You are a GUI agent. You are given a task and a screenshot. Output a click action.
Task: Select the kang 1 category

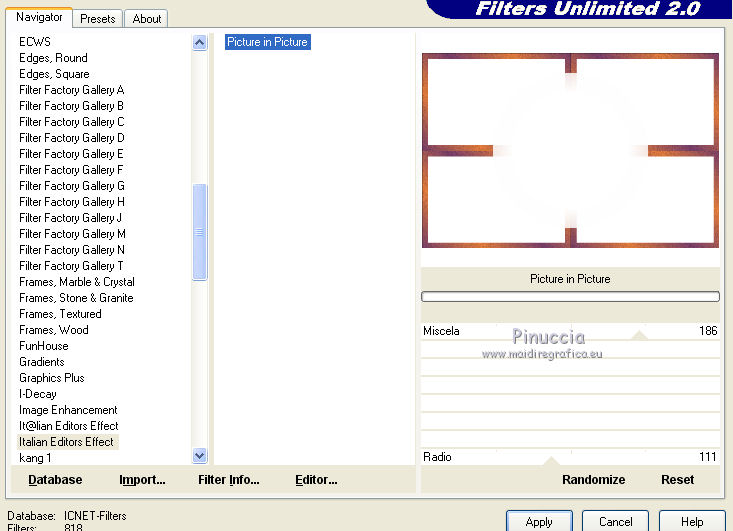pyautogui.click(x=35, y=458)
